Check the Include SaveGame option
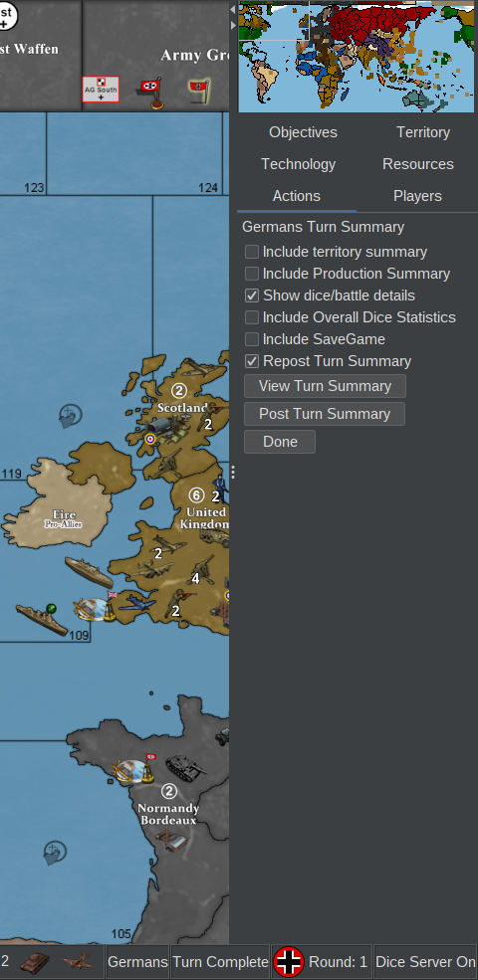The height and width of the screenshot is (980, 478). click(252, 339)
